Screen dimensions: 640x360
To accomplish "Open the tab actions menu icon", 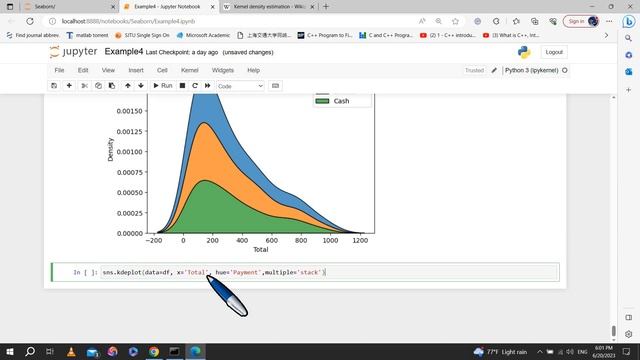I will click(x=10, y=7).
